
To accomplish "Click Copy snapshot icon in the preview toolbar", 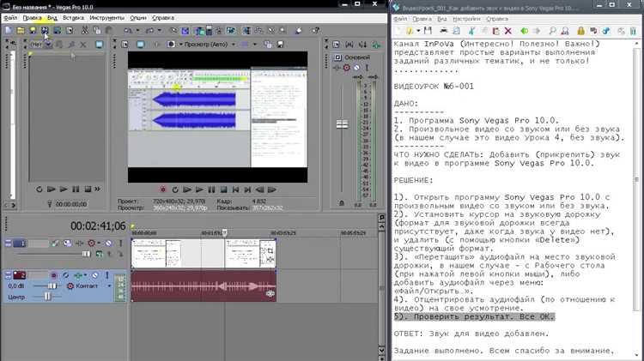I will click(268, 45).
